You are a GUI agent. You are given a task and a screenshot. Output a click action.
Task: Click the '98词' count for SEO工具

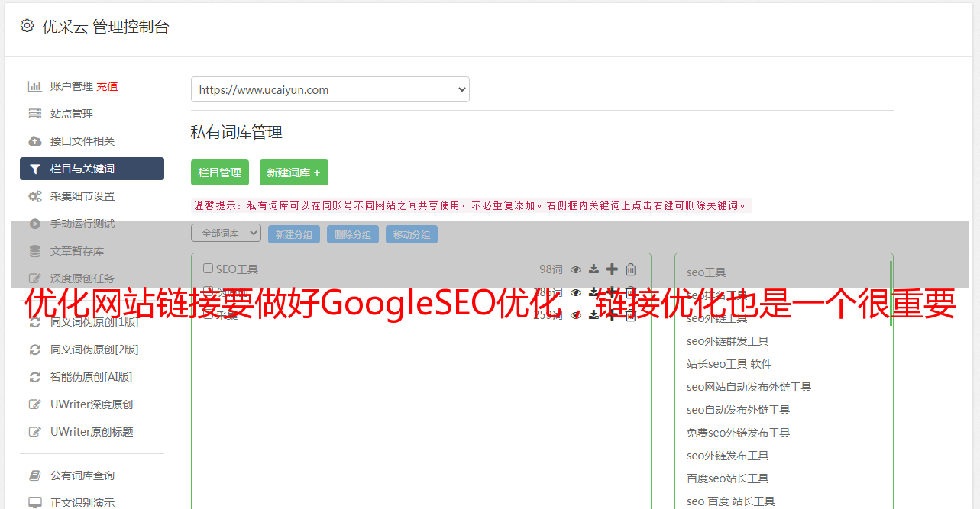click(551, 269)
